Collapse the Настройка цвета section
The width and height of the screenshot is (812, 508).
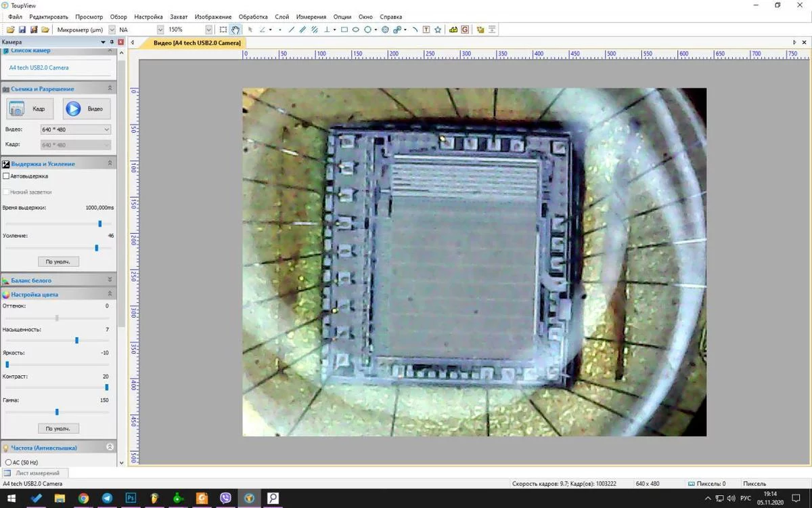[110, 294]
